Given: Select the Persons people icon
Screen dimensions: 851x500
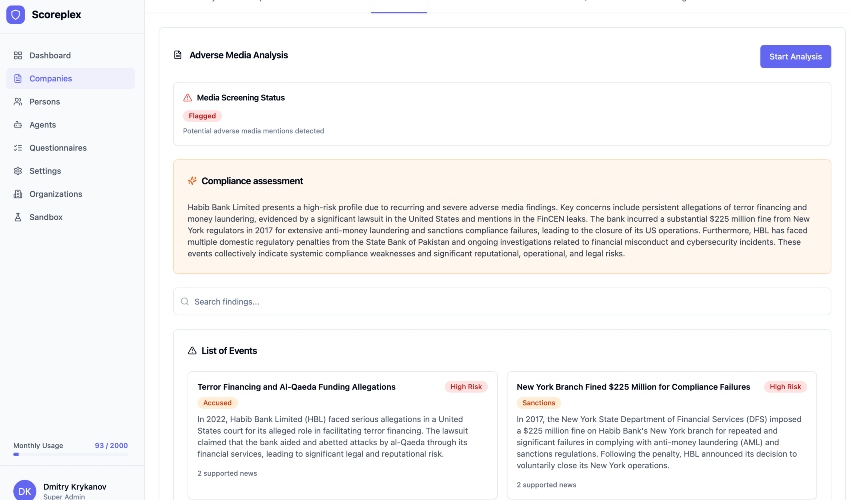Looking at the screenshot, I should [x=18, y=102].
